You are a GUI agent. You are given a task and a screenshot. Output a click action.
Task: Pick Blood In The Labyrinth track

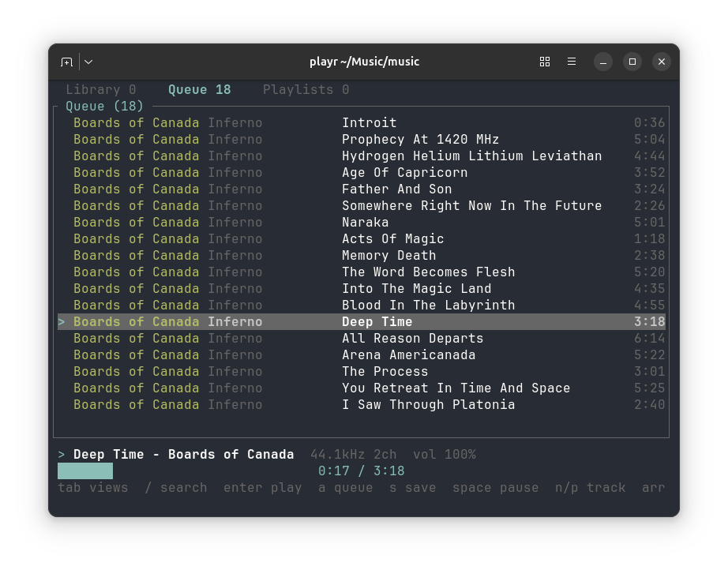coord(361,306)
